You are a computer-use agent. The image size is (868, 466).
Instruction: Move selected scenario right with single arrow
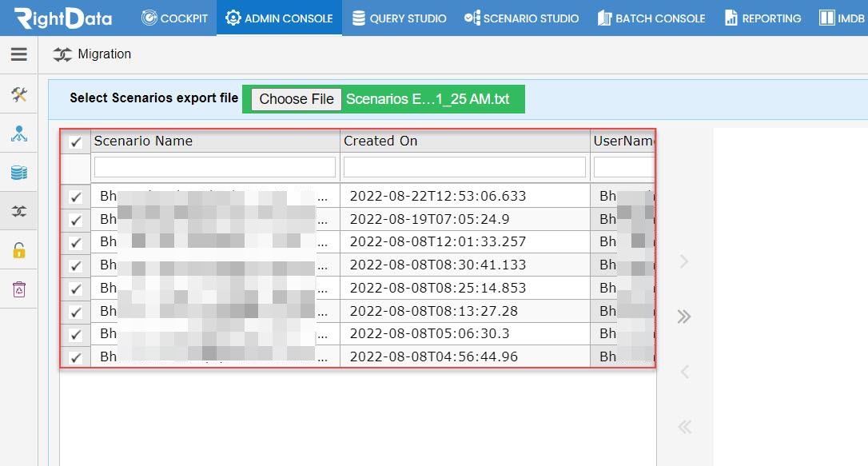[x=684, y=261]
